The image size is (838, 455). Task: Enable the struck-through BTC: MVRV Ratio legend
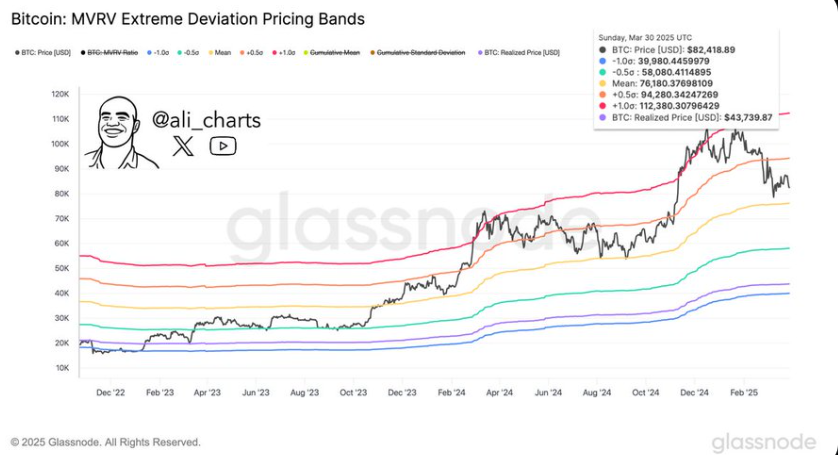coord(110,53)
